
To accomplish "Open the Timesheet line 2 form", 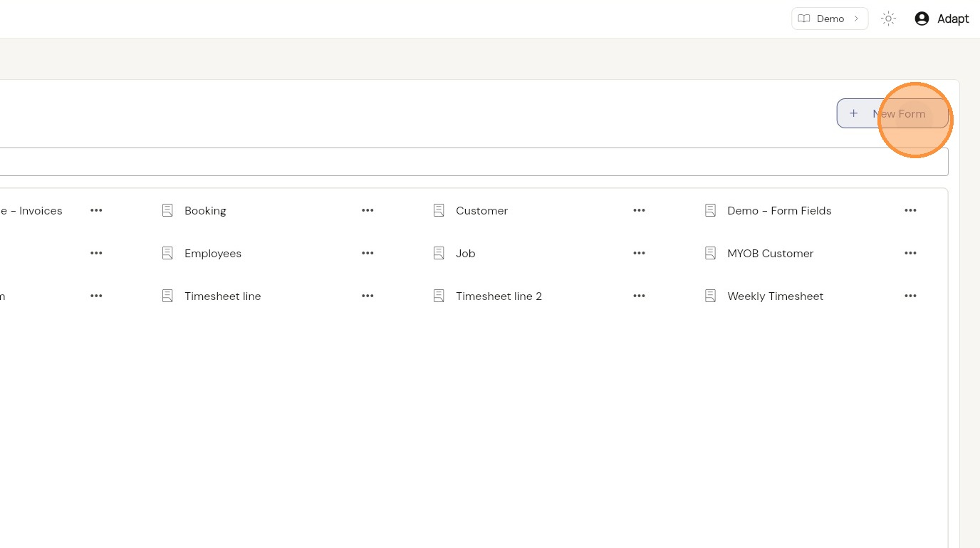I will (x=499, y=296).
